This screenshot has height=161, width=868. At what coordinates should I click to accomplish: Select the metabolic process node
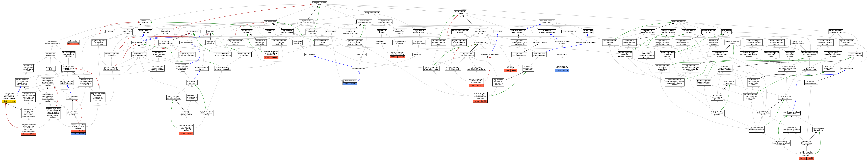[678, 22]
